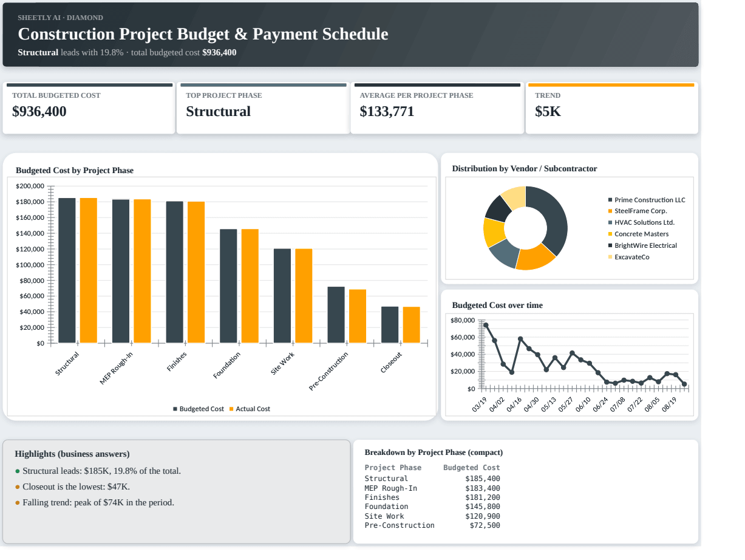The height and width of the screenshot is (560, 745).
Task: Click the Budgeted Cost by Project Phase chart title
Action: pos(75,171)
